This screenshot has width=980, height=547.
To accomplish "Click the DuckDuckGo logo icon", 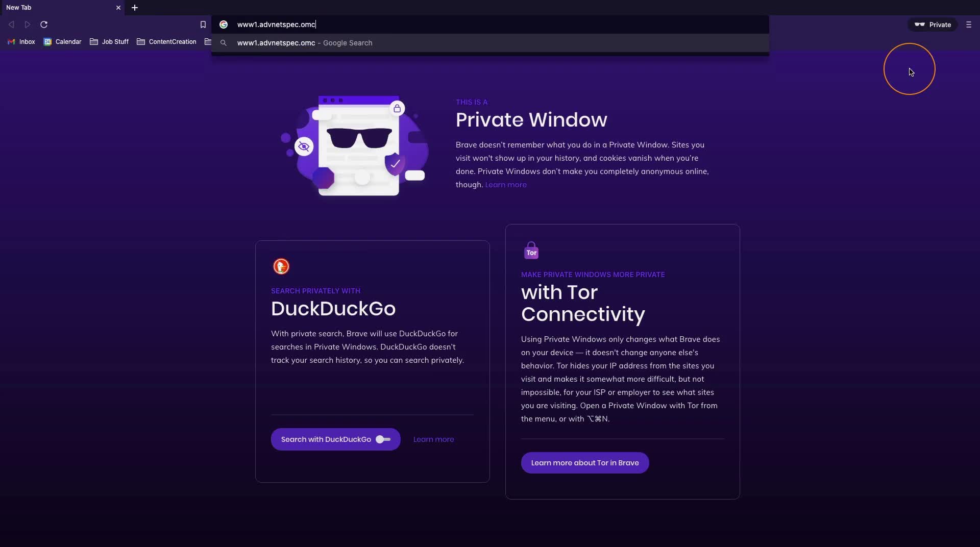I will (281, 266).
